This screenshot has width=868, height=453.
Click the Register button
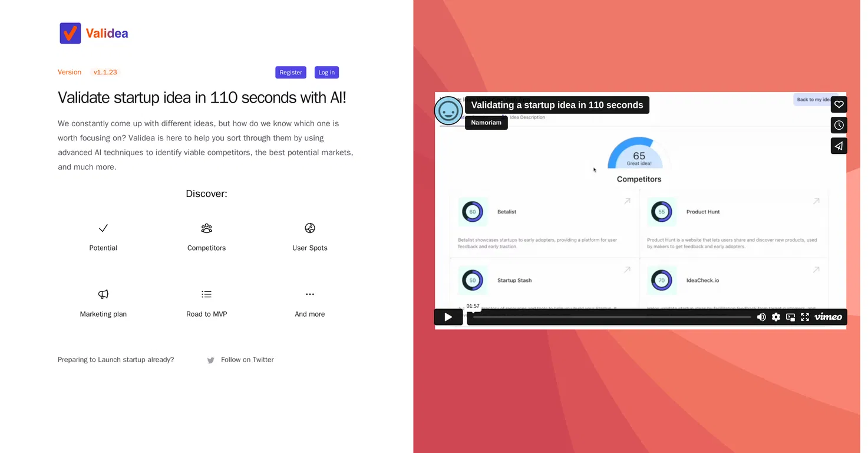tap(291, 73)
